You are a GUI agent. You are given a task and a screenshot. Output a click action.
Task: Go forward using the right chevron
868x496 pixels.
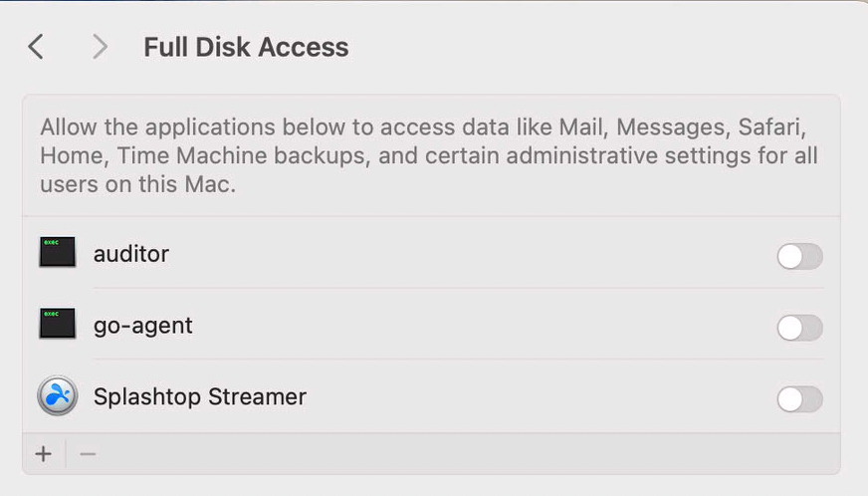coord(100,47)
